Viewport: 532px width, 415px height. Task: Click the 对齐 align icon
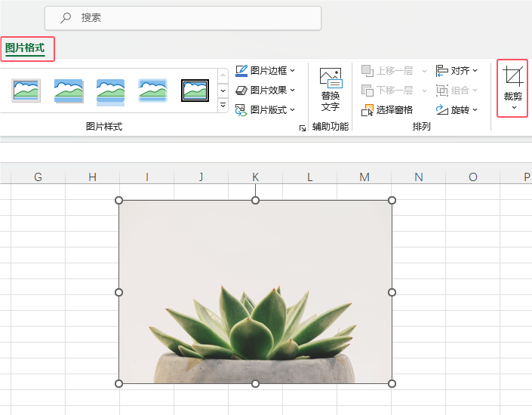pos(441,71)
